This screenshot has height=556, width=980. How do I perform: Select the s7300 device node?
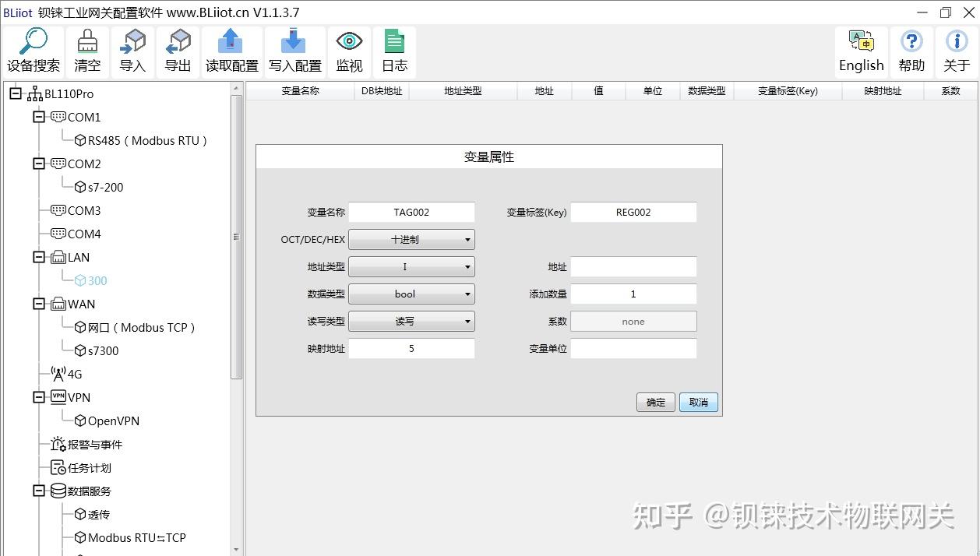pos(104,350)
